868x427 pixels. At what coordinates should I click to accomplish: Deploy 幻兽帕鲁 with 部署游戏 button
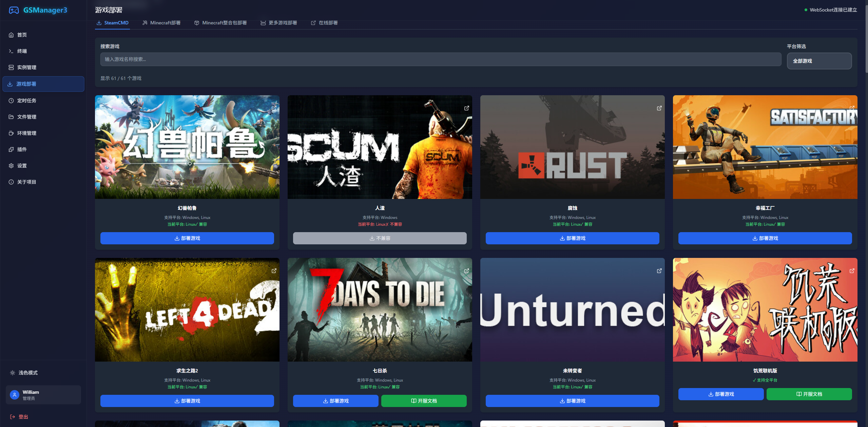coord(187,238)
